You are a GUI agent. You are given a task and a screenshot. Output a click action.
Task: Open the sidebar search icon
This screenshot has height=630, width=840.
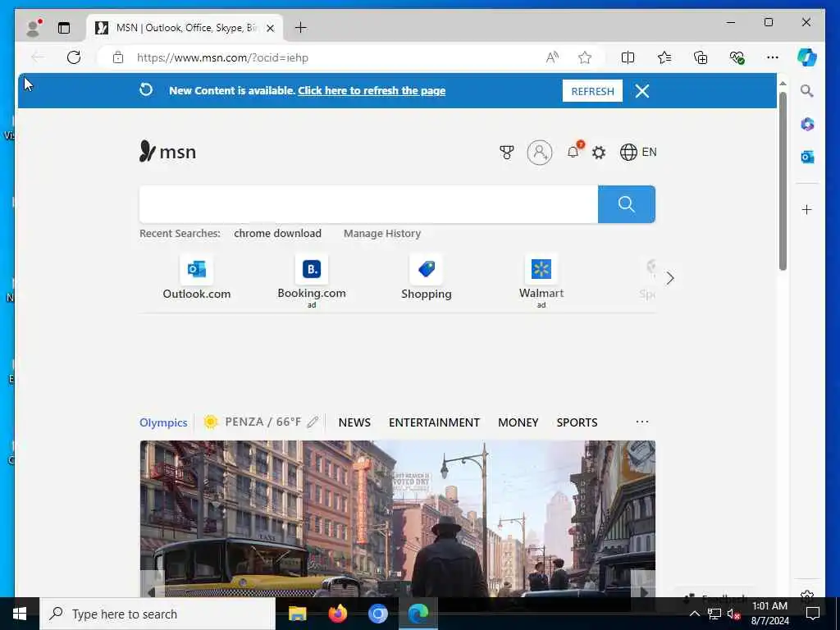pos(807,91)
